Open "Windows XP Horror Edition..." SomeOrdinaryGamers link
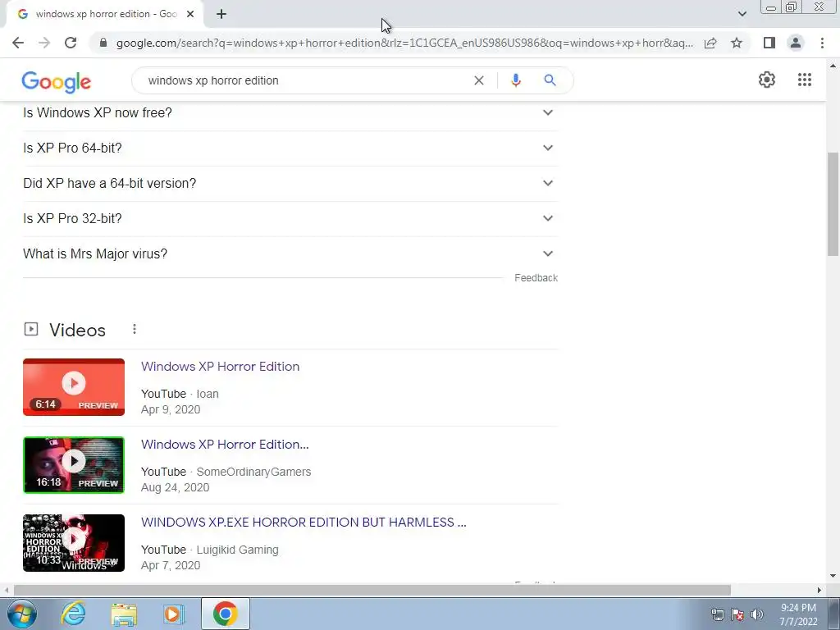This screenshot has width=840, height=630. click(225, 444)
